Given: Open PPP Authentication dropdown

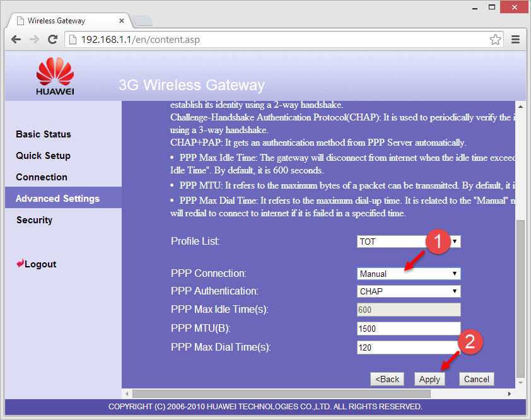Looking at the screenshot, I should tap(409, 291).
